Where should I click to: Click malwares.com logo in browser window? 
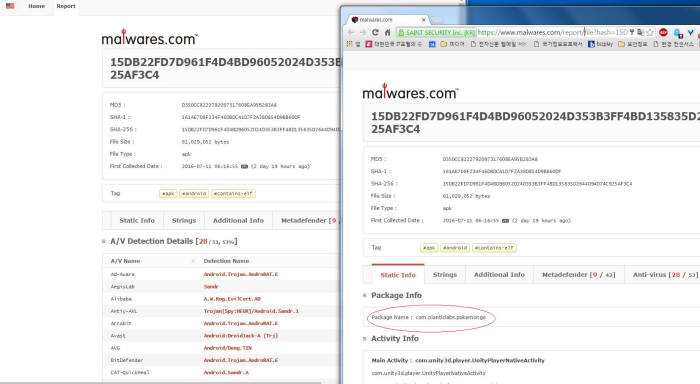410,92
